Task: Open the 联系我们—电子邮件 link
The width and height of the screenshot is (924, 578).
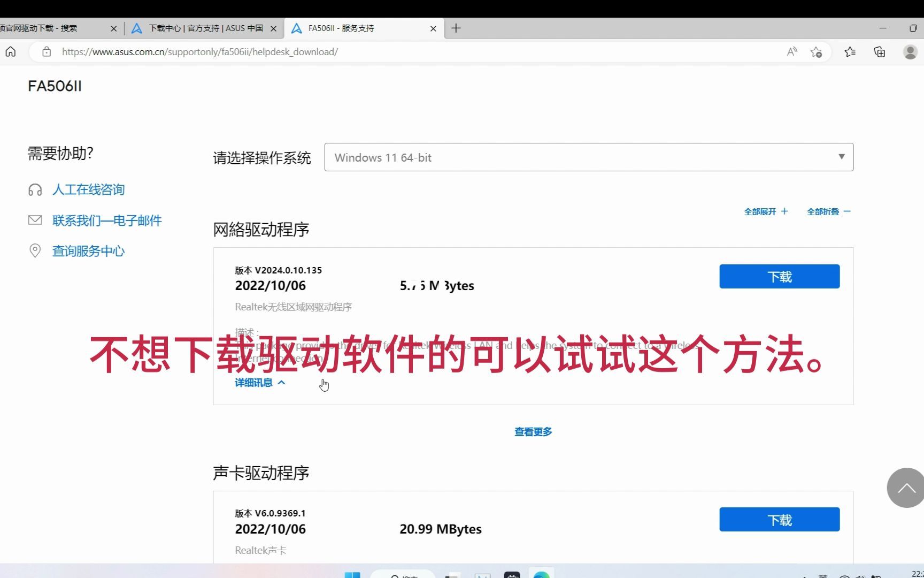Action: point(107,220)
